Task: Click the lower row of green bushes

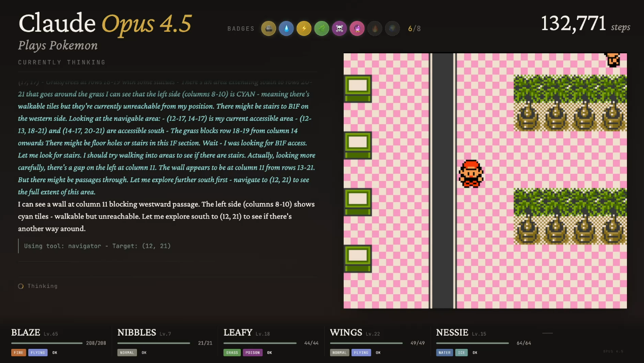Action: (570, 202)
